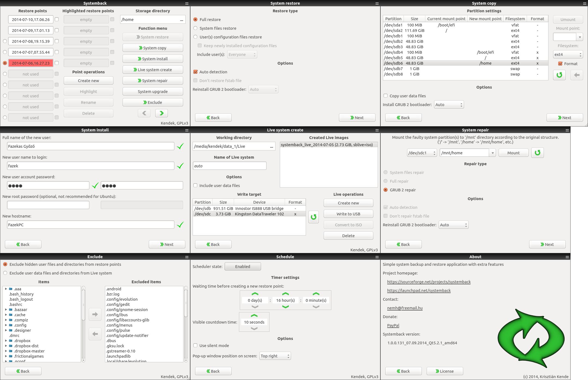Open Storage directory browse dots button
Image resolution: width=588 pixels, height=380 pixels.
pos(181,20)
